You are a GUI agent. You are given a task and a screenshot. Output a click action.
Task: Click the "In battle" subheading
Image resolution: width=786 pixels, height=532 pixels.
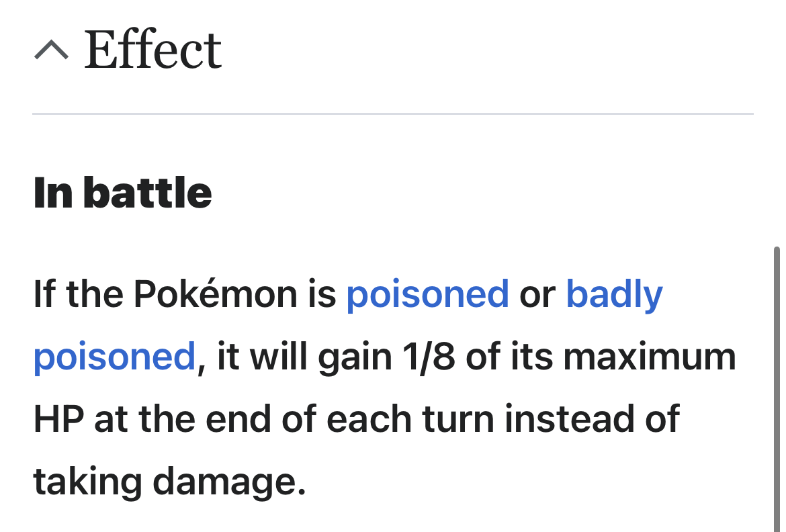pos(122,193)
